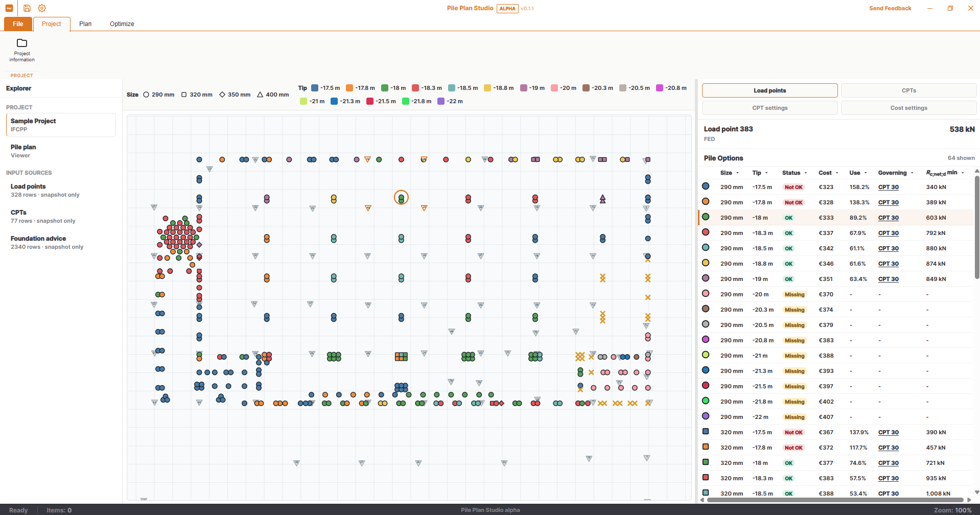Click the horizontal scrollbar under pile options
Image resolution: width=980 pixels, height=515 pixels.
835,500
